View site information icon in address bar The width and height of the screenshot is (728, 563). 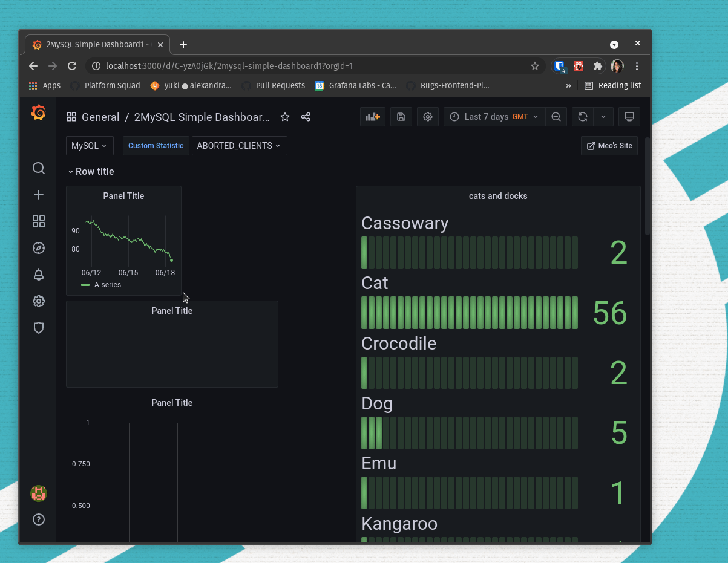click(x=96, y=66)
